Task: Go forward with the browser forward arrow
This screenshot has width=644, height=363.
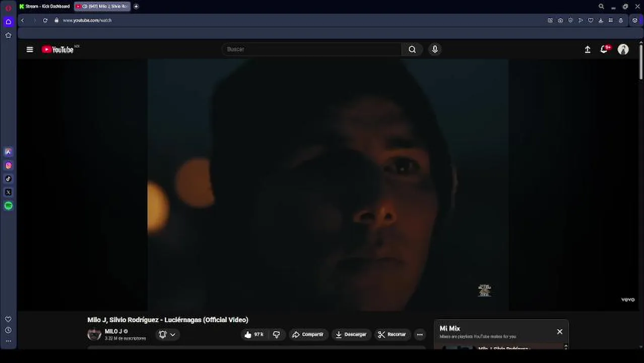Action: pos(34,20)
